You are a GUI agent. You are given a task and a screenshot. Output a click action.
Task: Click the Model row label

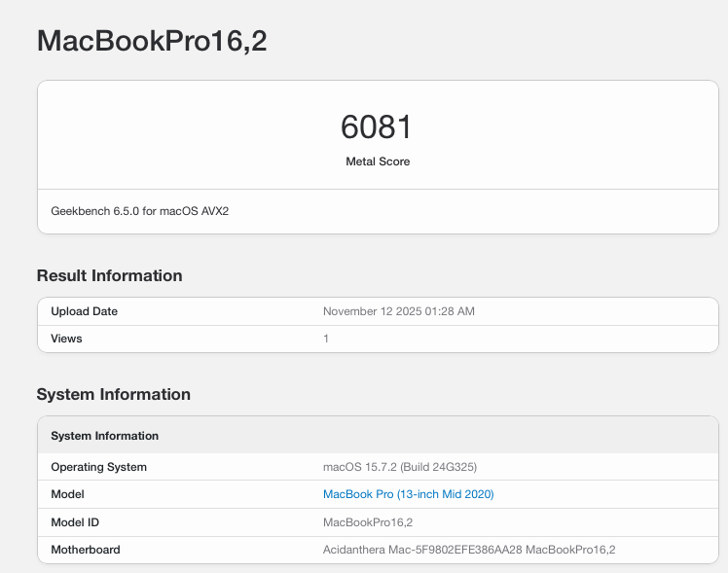(x=68, y=494)
